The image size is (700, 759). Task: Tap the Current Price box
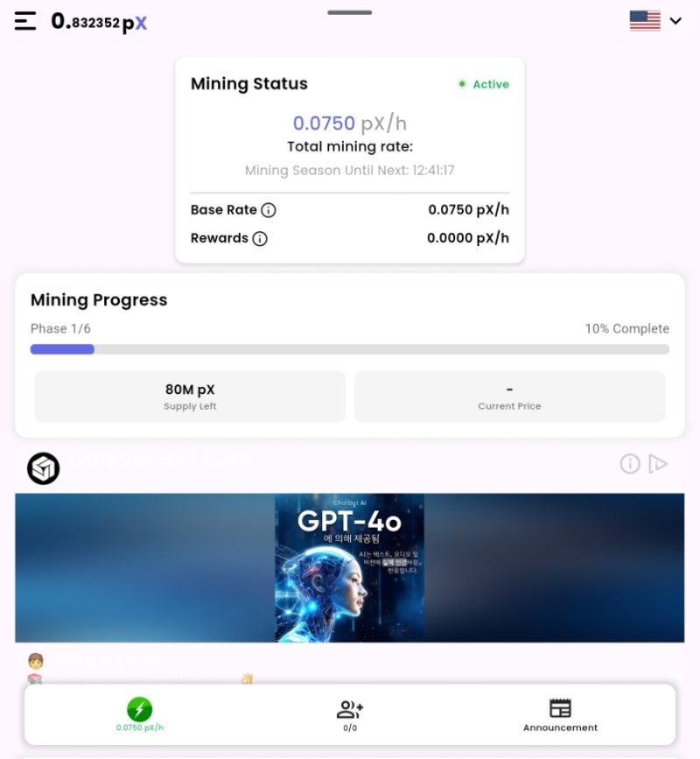pos(509,397)
